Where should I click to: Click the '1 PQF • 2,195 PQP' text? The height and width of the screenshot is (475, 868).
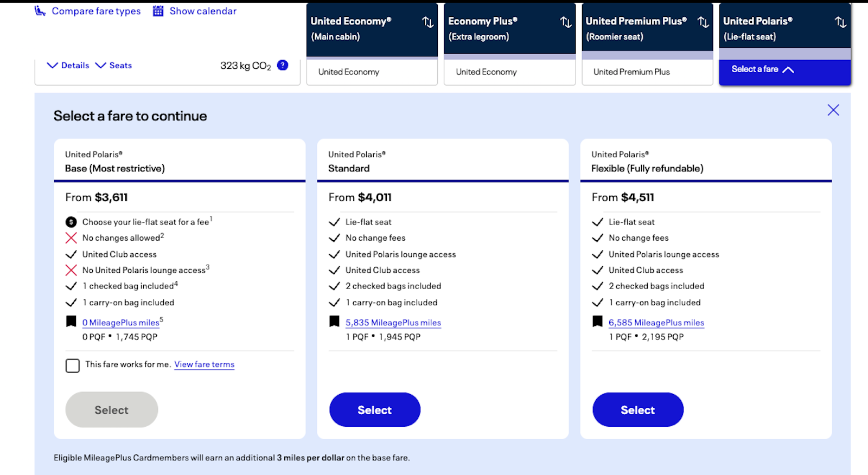(646, 337)
